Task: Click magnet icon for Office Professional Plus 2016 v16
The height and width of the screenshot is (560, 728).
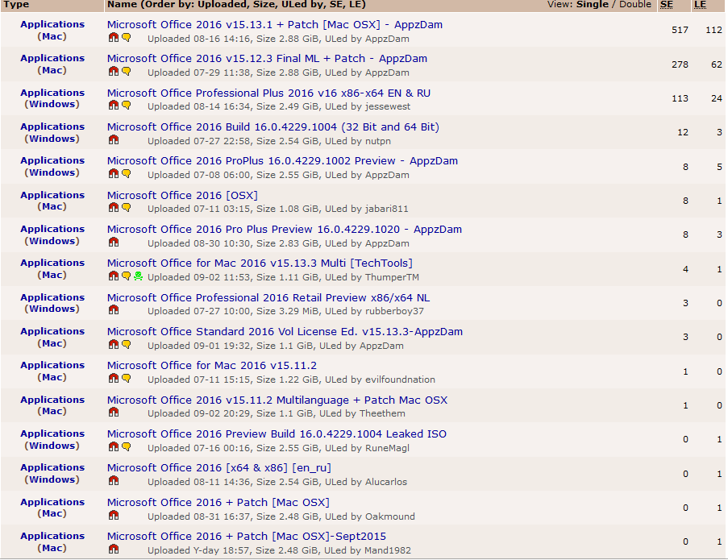Action: click(x=114, y=106)
